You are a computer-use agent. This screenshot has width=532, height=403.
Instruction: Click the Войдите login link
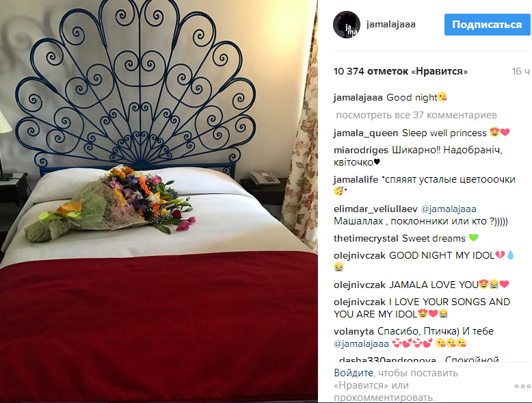[354, 373]
